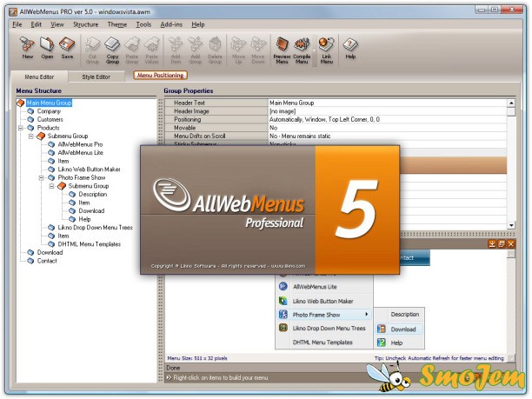Click the Menu Drifts on Scroll value
The height and width of the screenshot is (399, 532).
[x=387, y=136]
